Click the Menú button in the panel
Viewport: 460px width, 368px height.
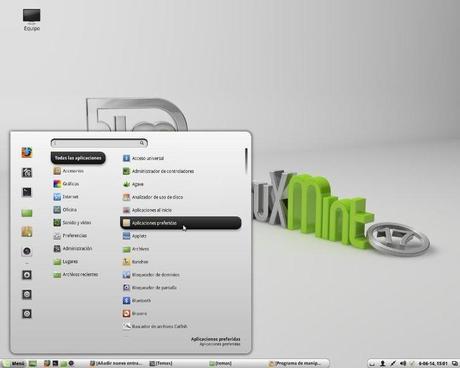point(14,363)
